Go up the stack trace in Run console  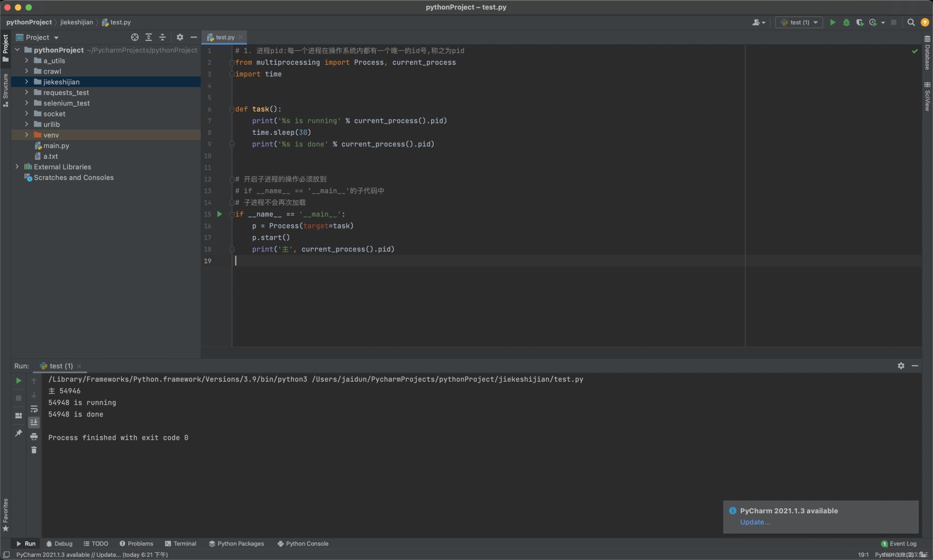(34, 381)
